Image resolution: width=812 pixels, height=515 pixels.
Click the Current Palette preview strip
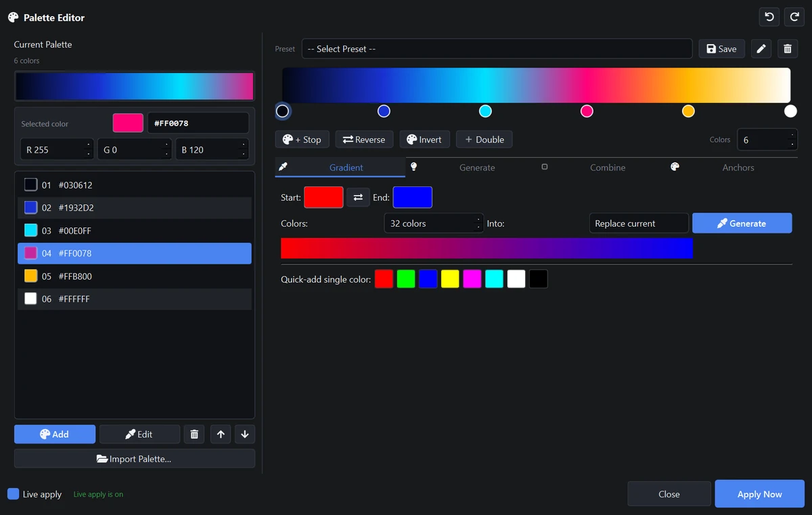pos(135,87)
